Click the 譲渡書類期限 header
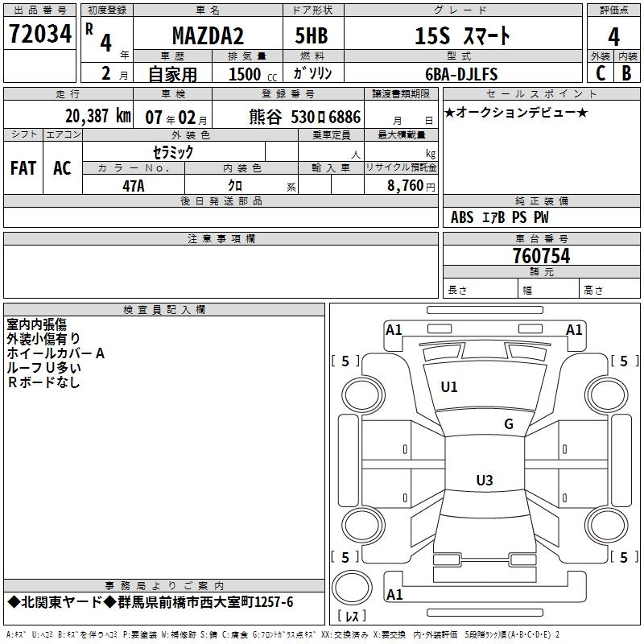Viewport: 644px width, 644px height. [401, 93]
